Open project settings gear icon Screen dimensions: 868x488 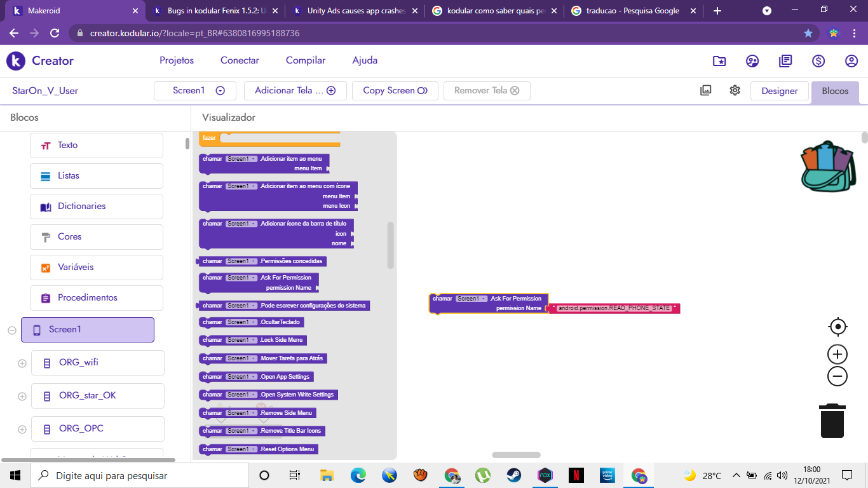pos(735,90)
